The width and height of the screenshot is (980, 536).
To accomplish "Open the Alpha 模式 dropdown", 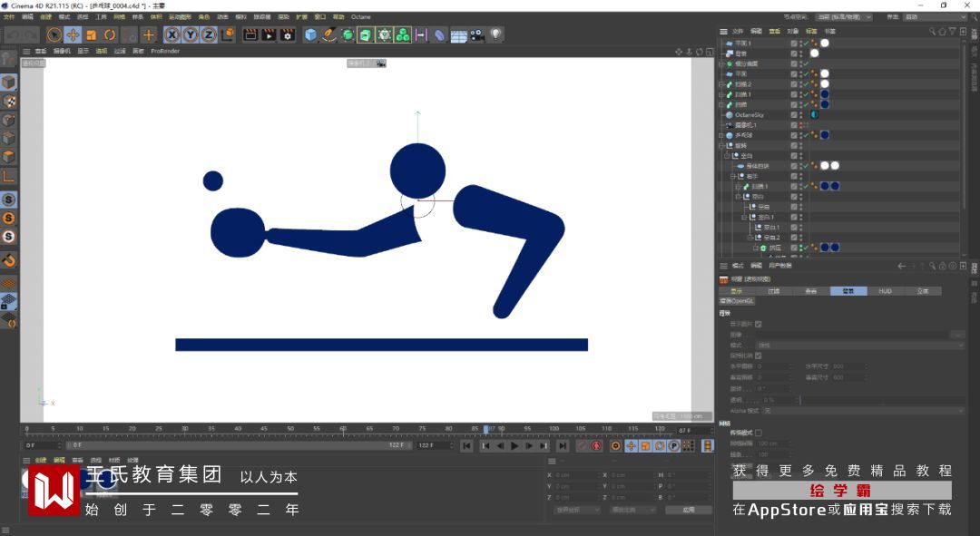I will 865,411.
